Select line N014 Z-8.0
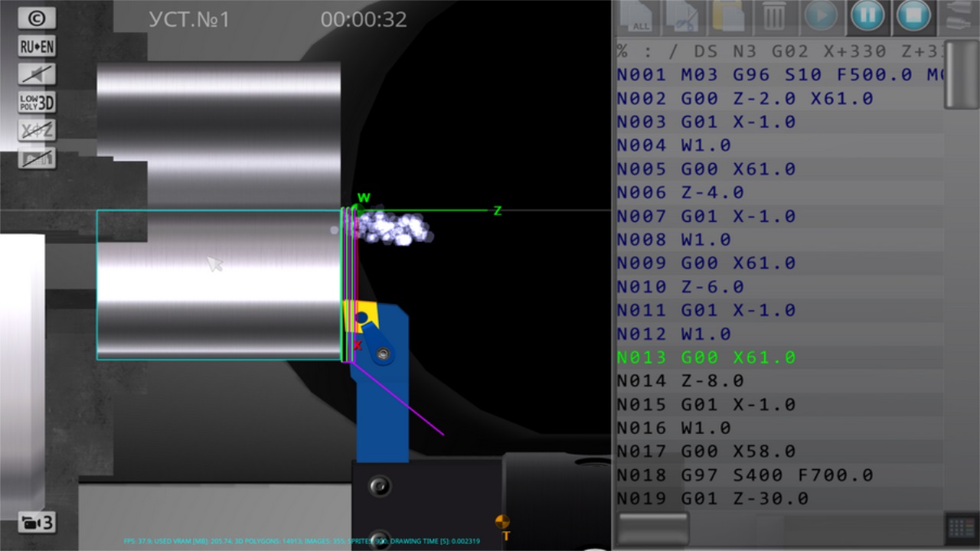This screenshot has width=980, height=551. coord(779,381)
